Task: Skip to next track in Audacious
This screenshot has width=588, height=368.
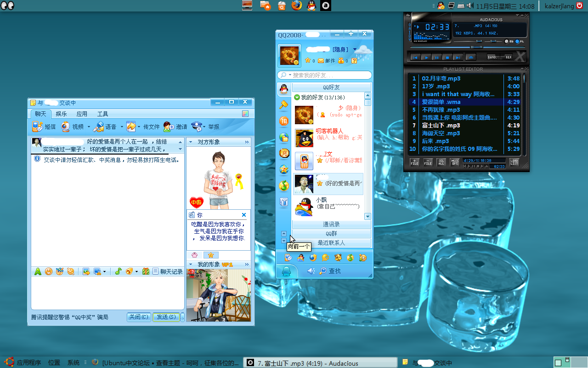Action: point(458,57)
